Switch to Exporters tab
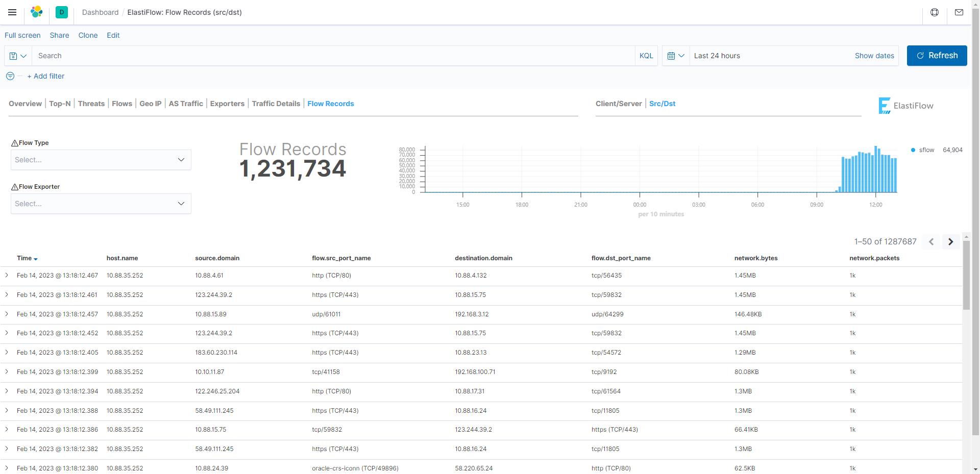Viewport: 980px width, 474px height. point(227,104)
